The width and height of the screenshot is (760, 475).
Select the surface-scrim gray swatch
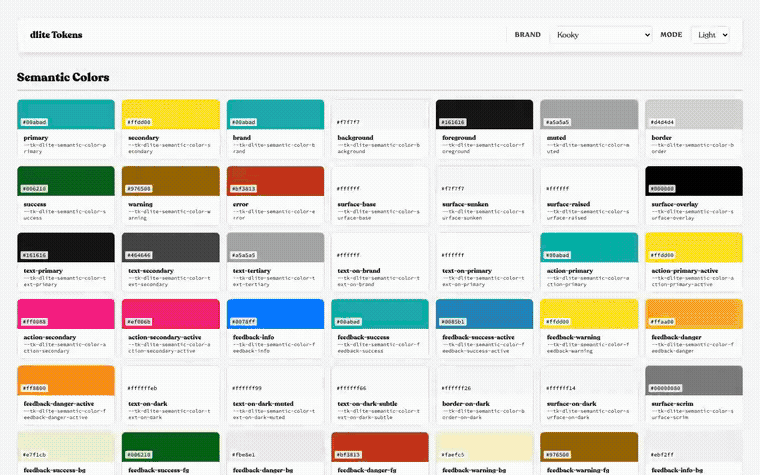pos(694,380)
